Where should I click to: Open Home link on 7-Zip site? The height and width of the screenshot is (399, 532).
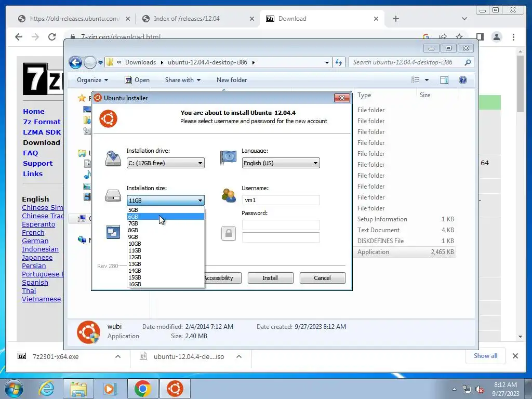pyautogui.click(x=34, y=111)
